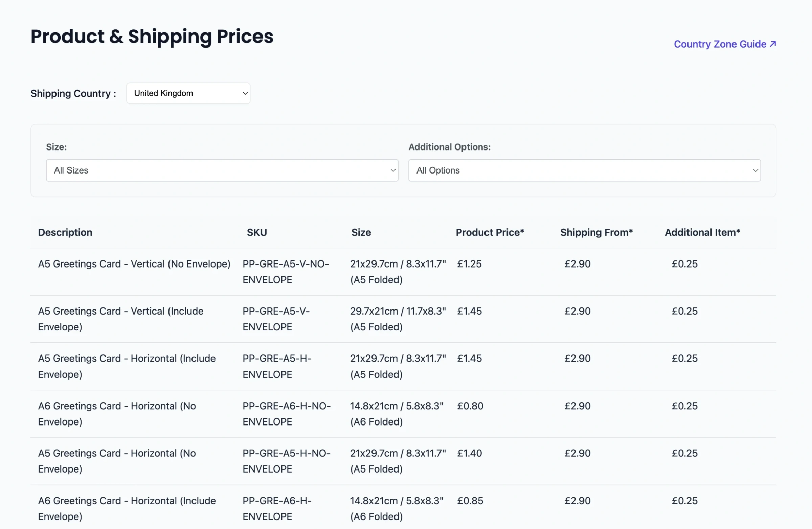Click the Shipping From column header
The width and height of the screenshot is (812, 529).
click(596, 232)
